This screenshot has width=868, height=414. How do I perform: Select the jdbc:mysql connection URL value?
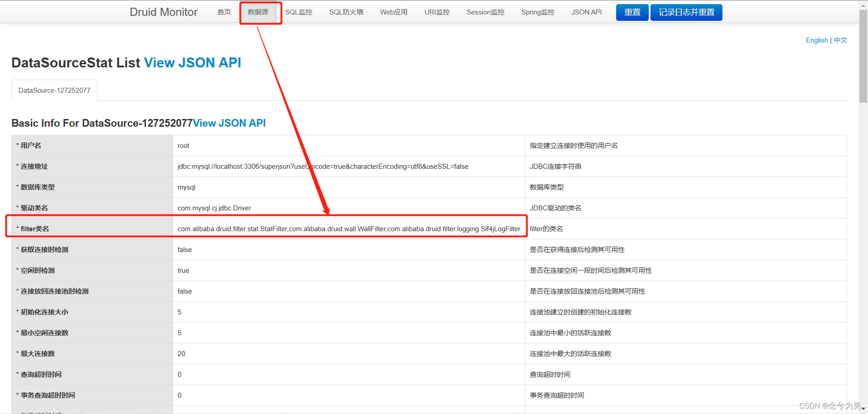323,167
